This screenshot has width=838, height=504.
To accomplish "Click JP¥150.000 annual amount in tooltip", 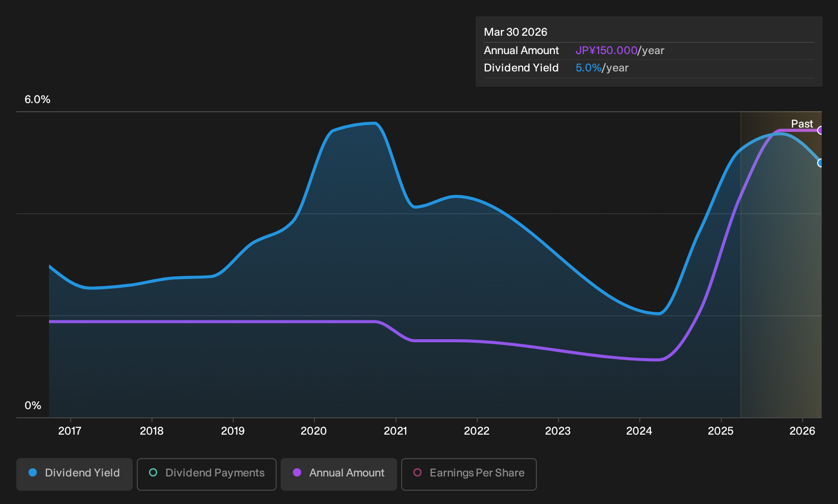I will point(606,51).
